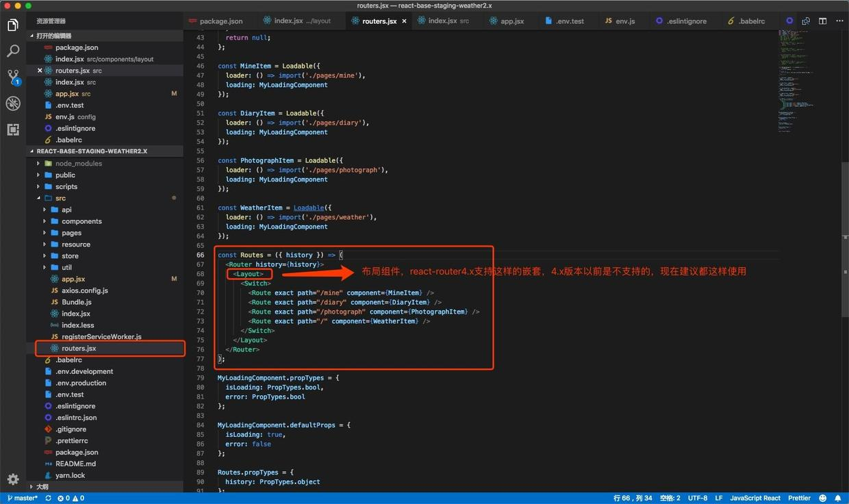This screenshot has width=849, height=504.
Task: Close routers.jsx in the open editors list
Action: 39,71
